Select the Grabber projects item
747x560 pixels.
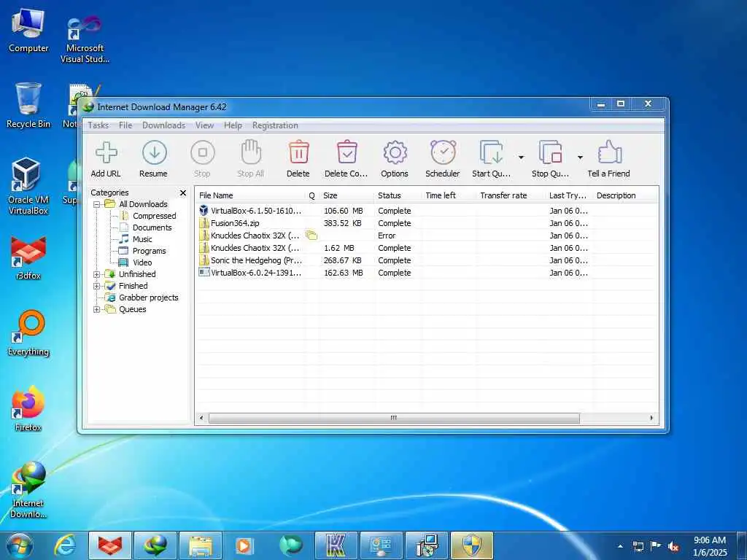142,297
